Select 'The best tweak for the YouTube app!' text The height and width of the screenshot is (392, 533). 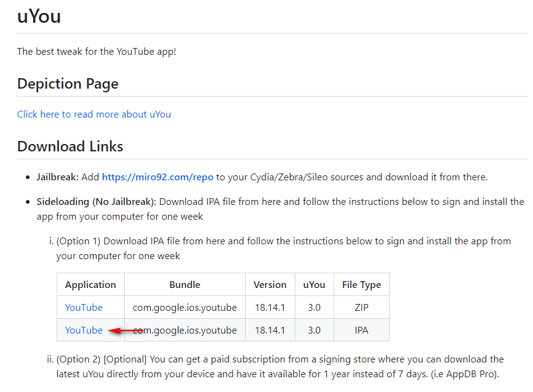[97, 51]
